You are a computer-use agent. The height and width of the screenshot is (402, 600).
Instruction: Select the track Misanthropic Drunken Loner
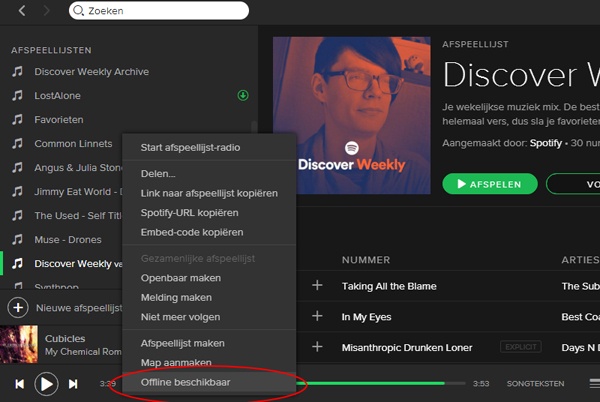[407, 348]
